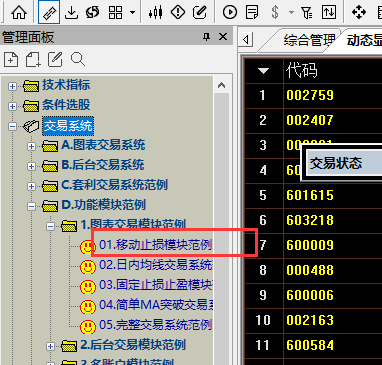Image resolution: width=382 pixels, height=365 pixels.
Task: Open the table header dropdown triangle
Action: 264,71
